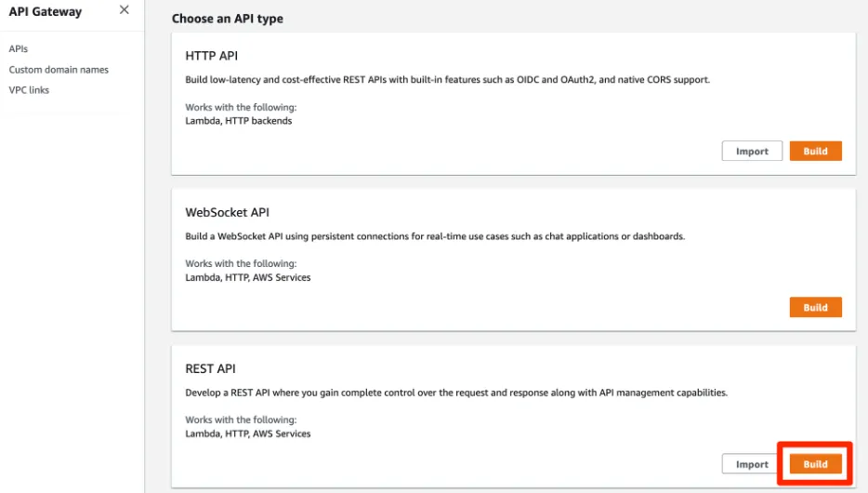Image resolution: width=868 pixels, height=493 pixels.
Task: Select the WebSocket API card heading
Action: point(228,212)
